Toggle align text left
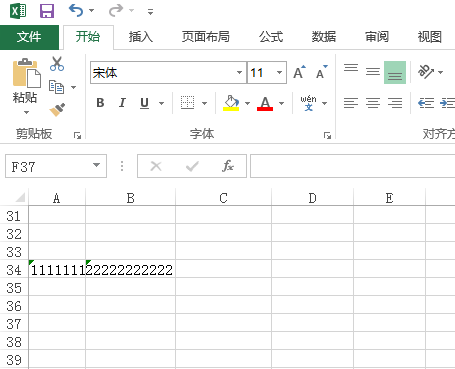Viewport: 455px width, 369px height. click(351, 103)
